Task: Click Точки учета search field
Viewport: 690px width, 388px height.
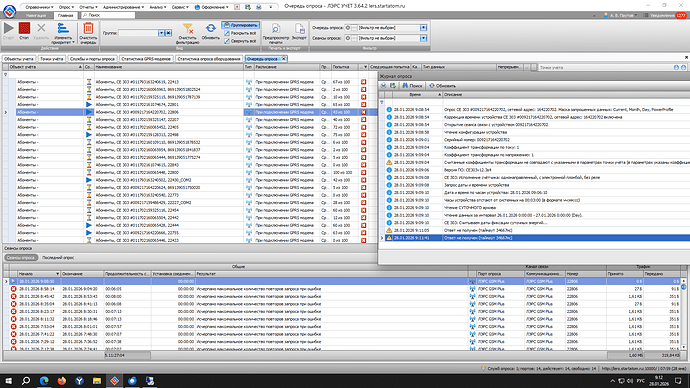Action: pyautogui.click(x=606, y=67)
